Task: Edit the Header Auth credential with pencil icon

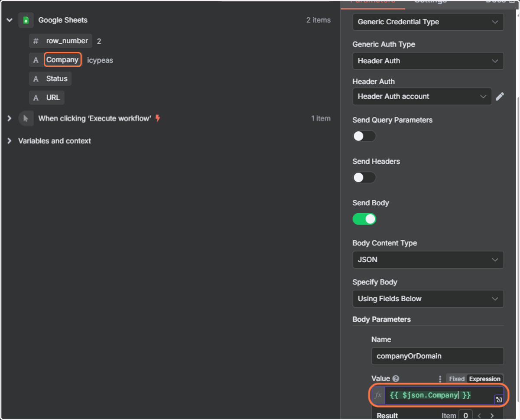Action: click(x=500, y=97)
